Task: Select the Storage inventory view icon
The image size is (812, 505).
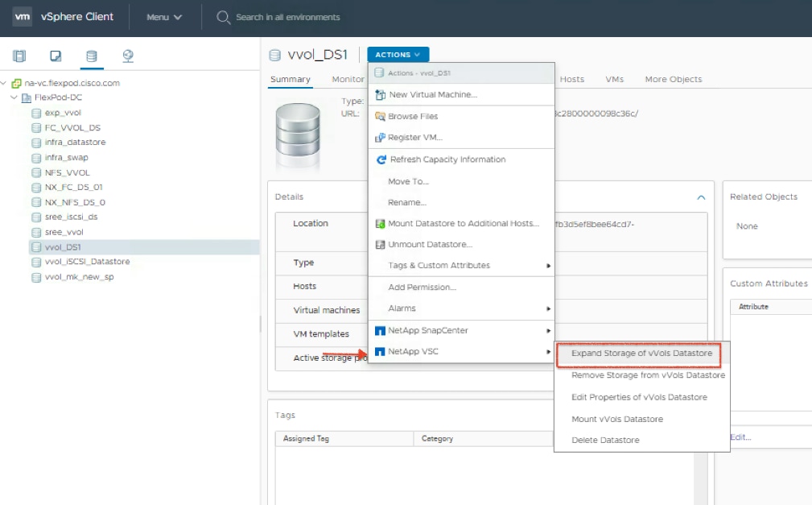Action: (x=92, y=56)
